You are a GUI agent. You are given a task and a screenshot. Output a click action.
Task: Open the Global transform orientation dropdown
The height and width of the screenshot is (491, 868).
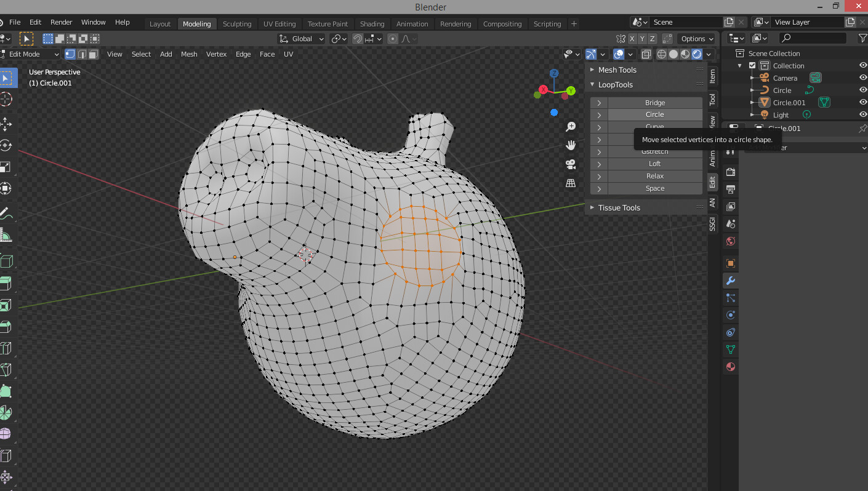tap(300, 38)
